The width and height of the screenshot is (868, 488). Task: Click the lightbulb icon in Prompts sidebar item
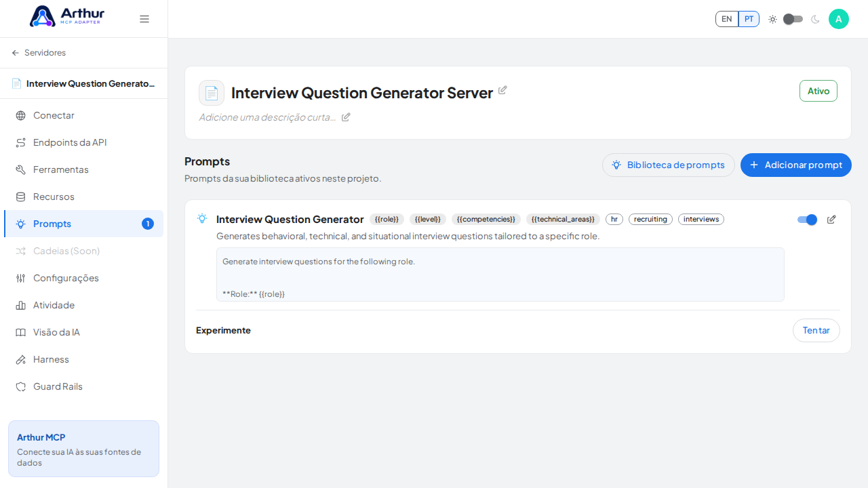(x=21, y=224)
